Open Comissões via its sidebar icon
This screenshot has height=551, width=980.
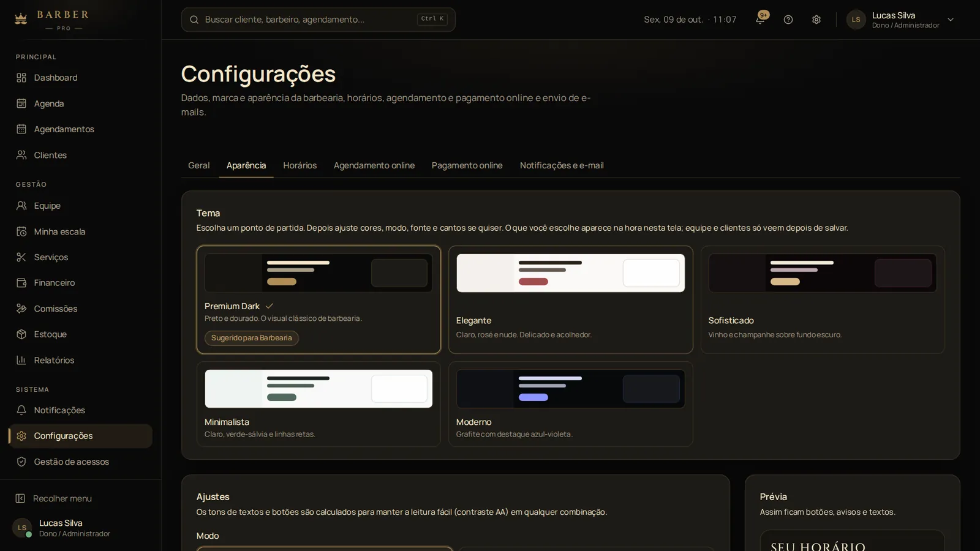click(21, 309)
